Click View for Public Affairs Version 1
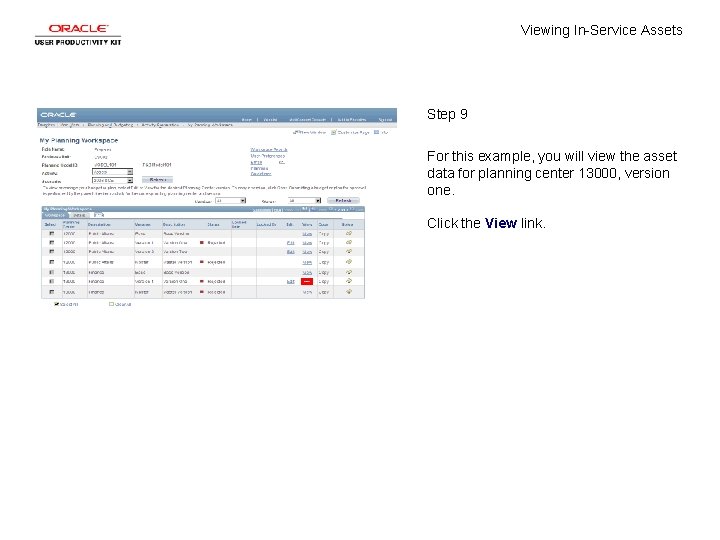Viewport: 720px width, 540px height. 307,242
